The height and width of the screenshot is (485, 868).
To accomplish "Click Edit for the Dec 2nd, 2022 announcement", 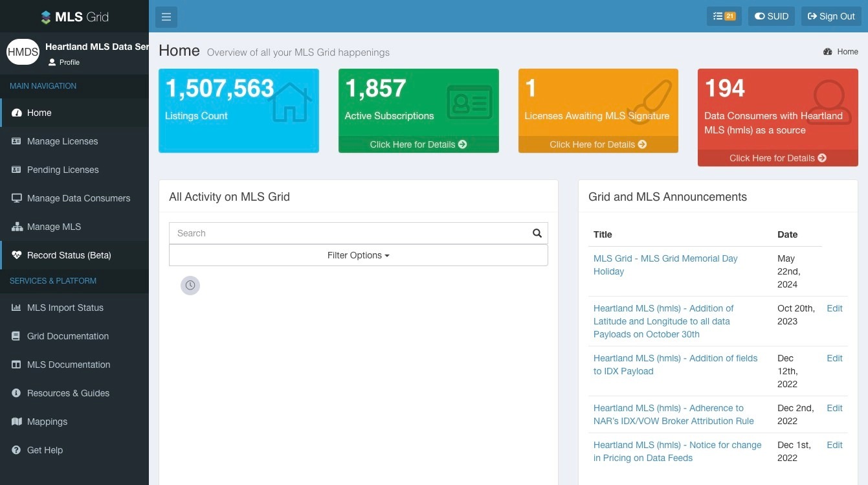I will pos(834,408).
